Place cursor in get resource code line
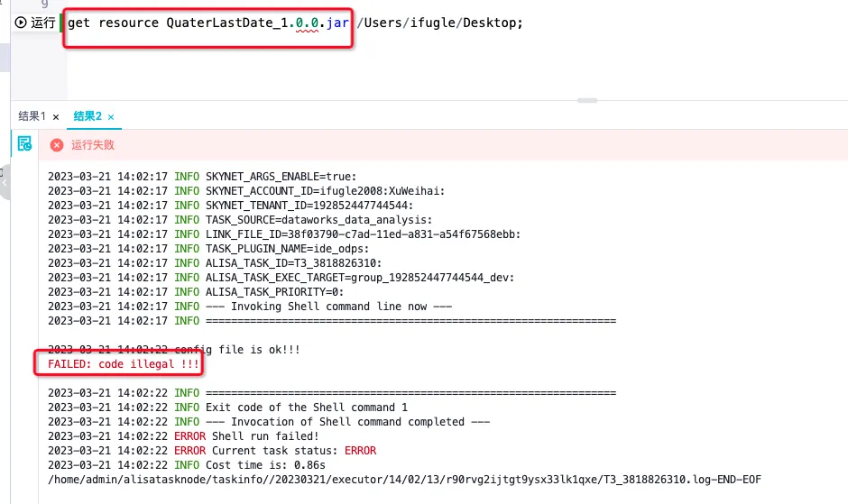Image resolution: width=848 pixels, height=504 pixels. pos(295,23)
